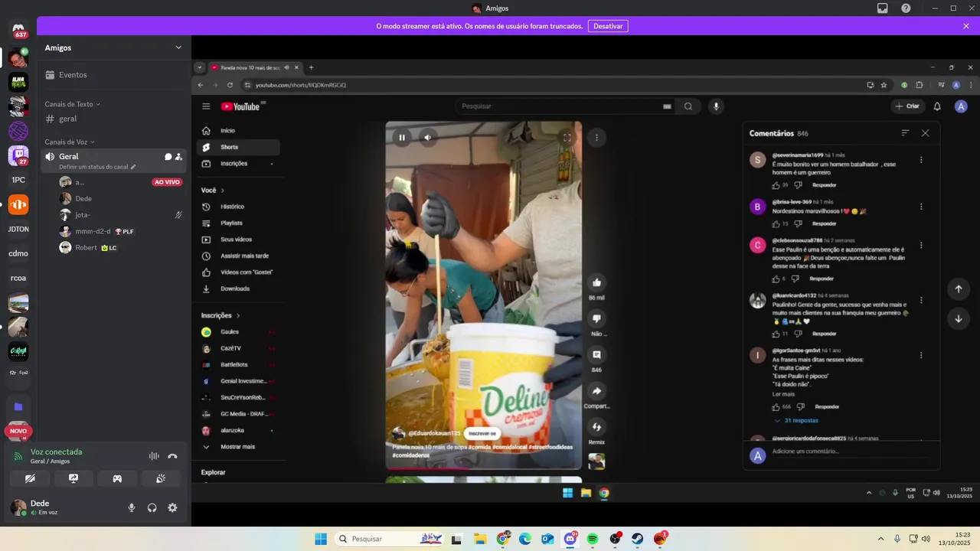Screen dimensions: 980x551
Task: Click the voice connection signal icon
Action: [x=18, y=456]
